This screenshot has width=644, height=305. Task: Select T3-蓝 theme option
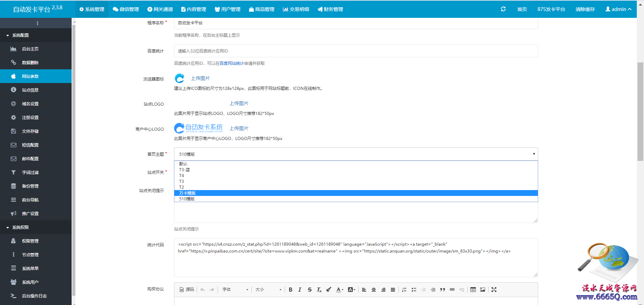[x=356, y=169]
